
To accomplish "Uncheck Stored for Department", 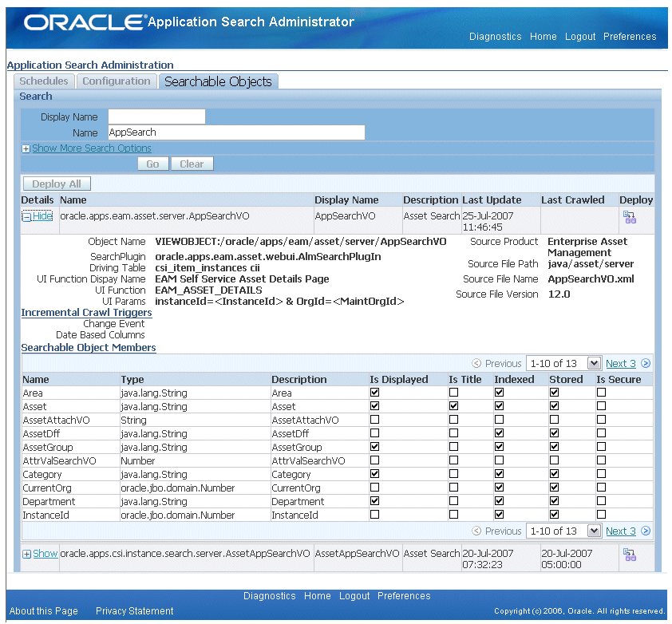I will (554, 500).
